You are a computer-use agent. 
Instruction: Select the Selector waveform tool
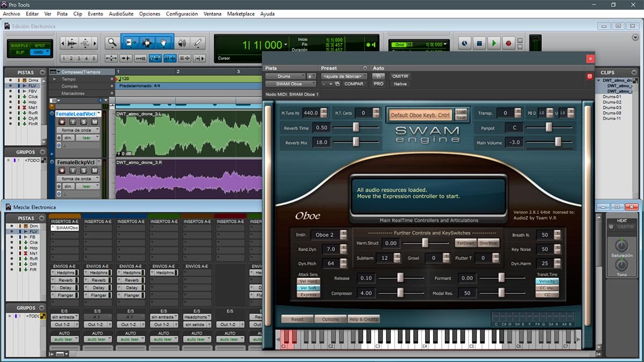[147, 43]
